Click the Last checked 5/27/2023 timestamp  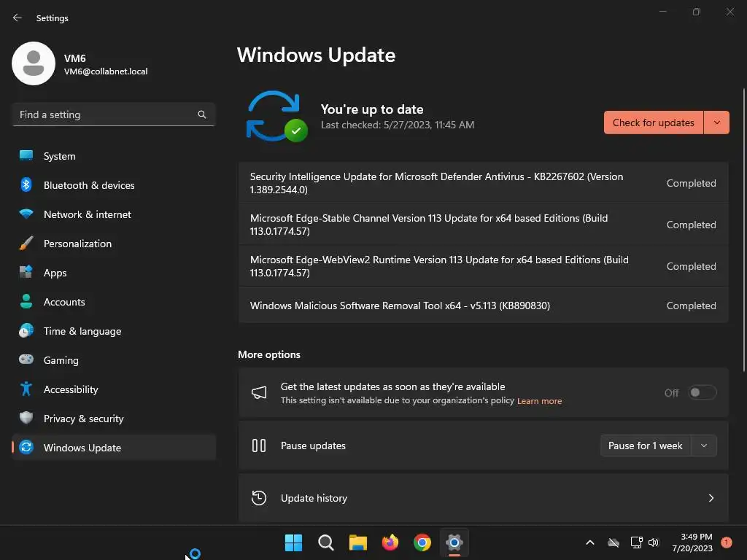tap(398, 125)
